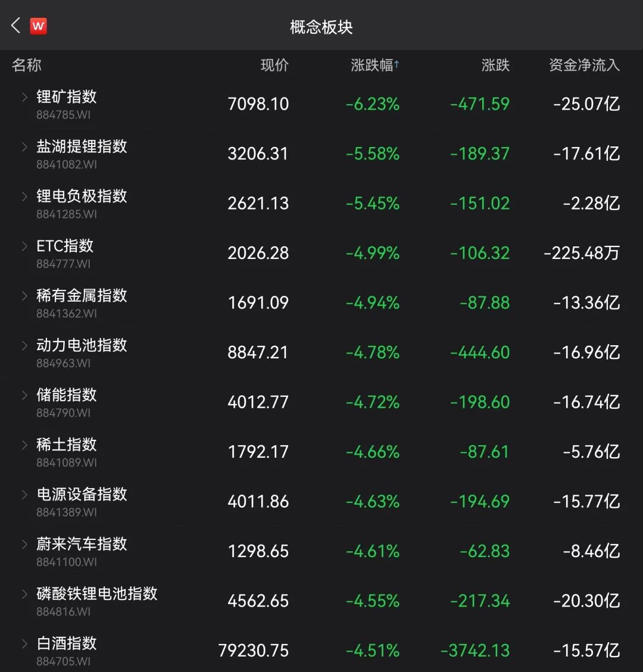Select the price 7098.10

[258, 104]
